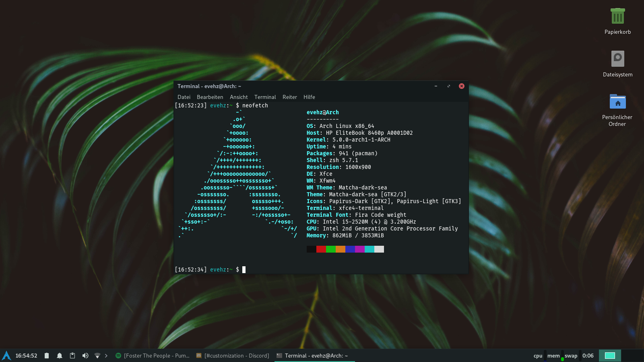The height and width of the screenshot is (362, 644).
Task: Click the Memory: 862MiB / 3853MiB line
Action: [x=345, y=235]
